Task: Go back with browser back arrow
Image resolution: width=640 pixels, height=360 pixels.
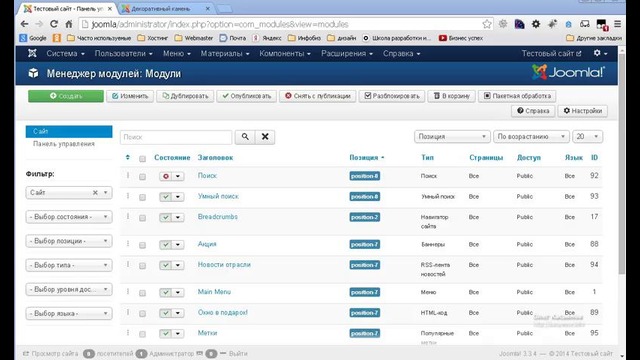Action: (24, 24)
